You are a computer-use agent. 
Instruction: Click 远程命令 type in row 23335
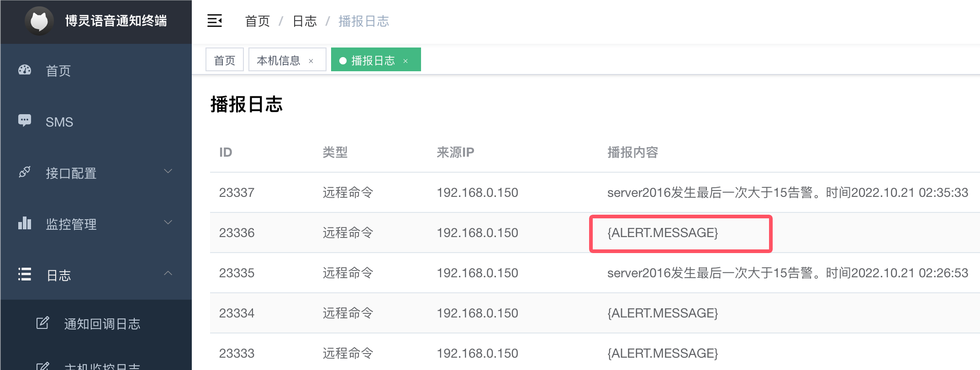pyautogui.click(x=348, y=273)
